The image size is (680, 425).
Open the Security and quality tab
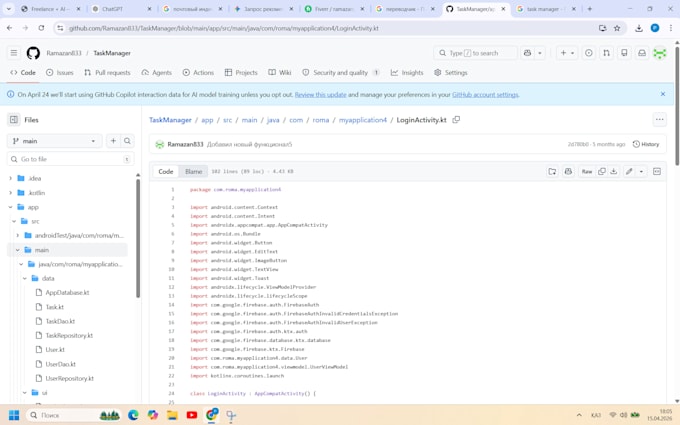coord(341,72)
